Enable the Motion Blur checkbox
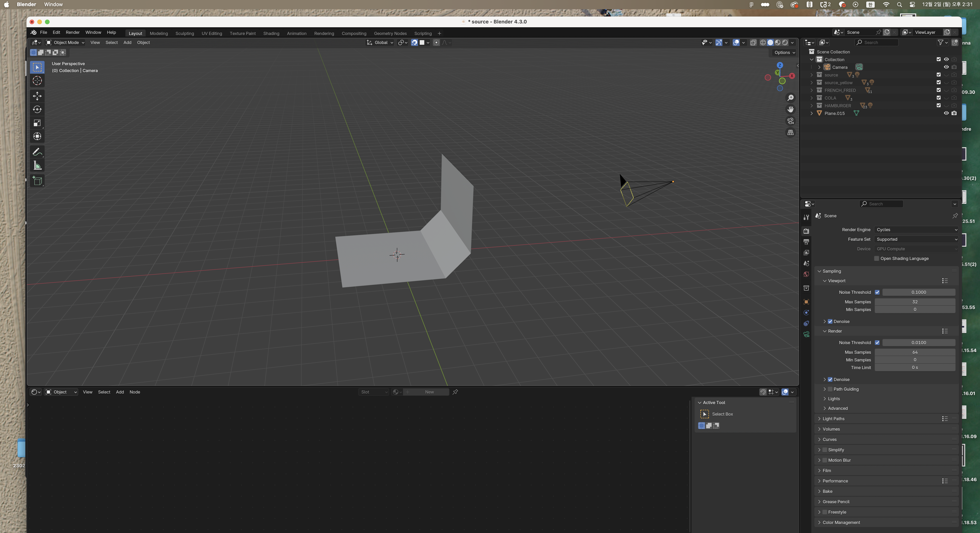 pyautogui.click(x=825, y=460)
